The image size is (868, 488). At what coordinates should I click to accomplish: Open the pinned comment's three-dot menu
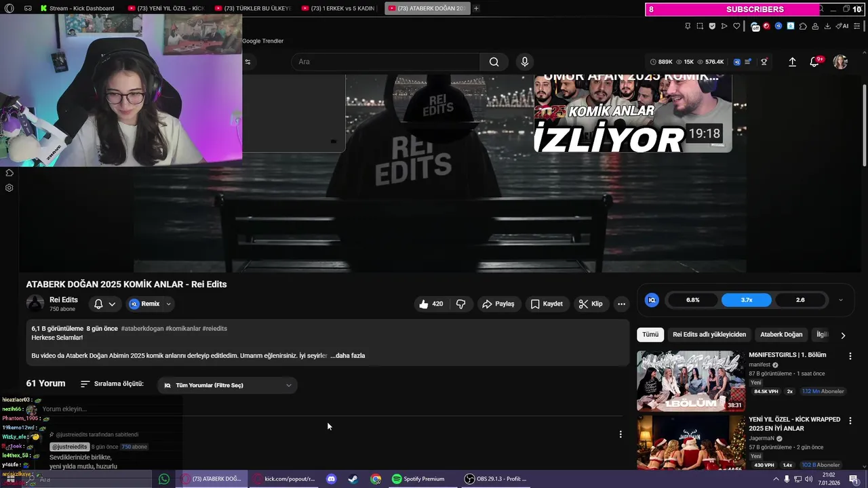[620, 434]
